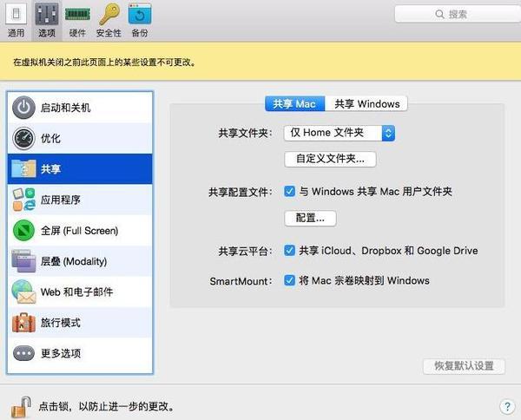Switch to the 共享 Mac tab
This screenshot has height=420, width=521.
click(294, 103)
